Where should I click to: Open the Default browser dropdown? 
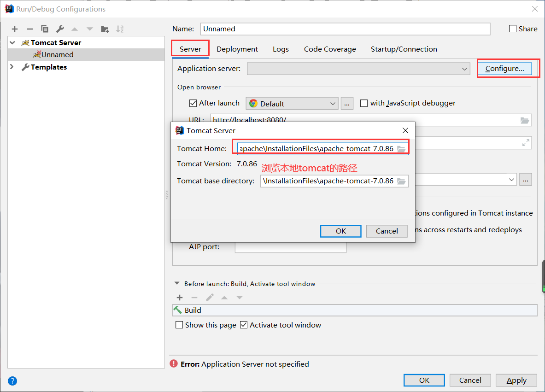333,103
